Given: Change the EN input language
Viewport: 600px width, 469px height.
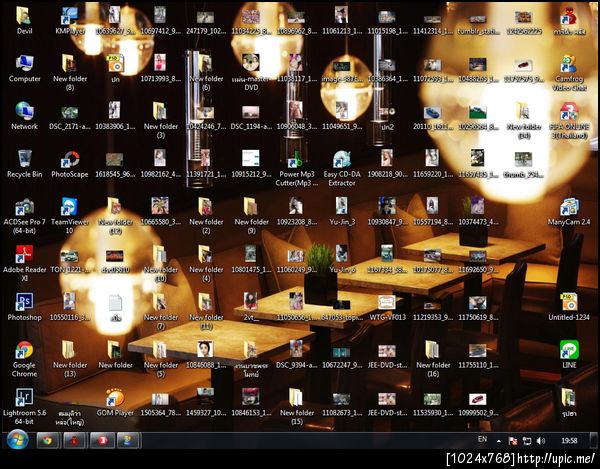Looking at the screenshot, I should 483,439.
